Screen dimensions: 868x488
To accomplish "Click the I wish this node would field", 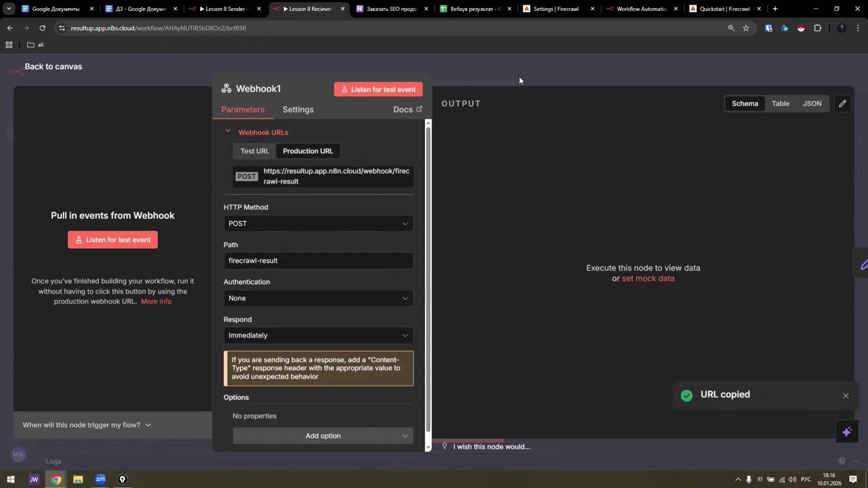I will point(492,447).
